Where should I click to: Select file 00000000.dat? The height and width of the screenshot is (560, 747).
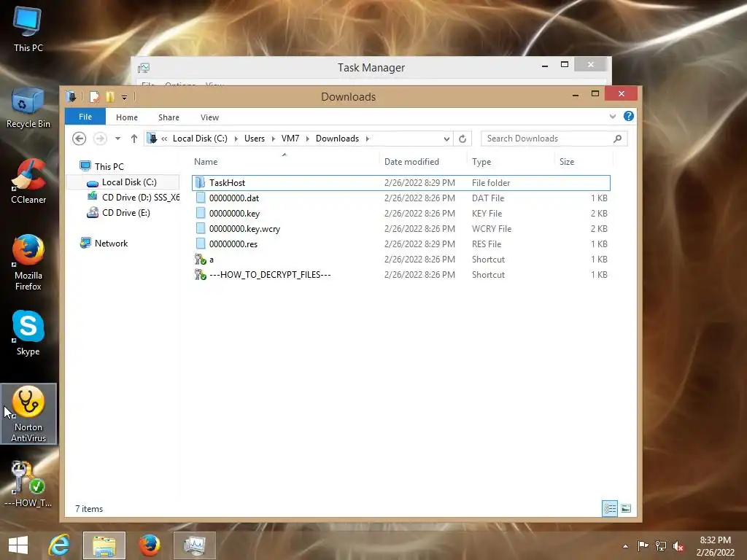coord(400,198)
